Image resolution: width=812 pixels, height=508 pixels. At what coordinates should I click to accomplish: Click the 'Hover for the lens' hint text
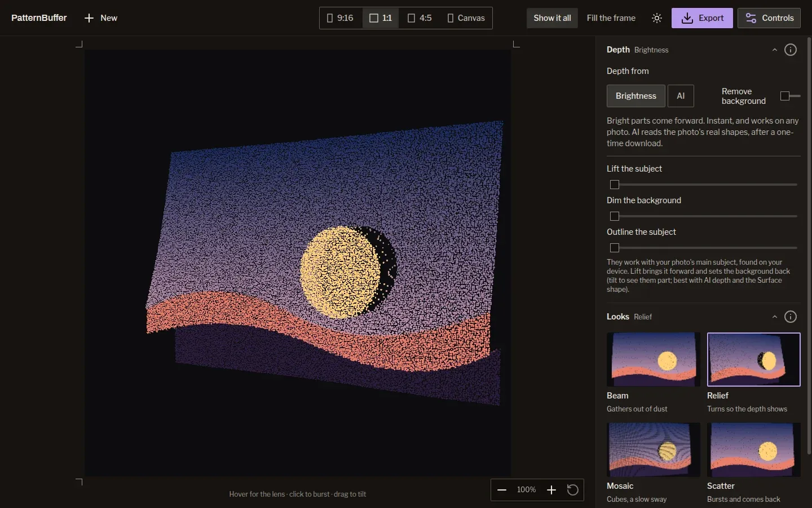point(257,494)
